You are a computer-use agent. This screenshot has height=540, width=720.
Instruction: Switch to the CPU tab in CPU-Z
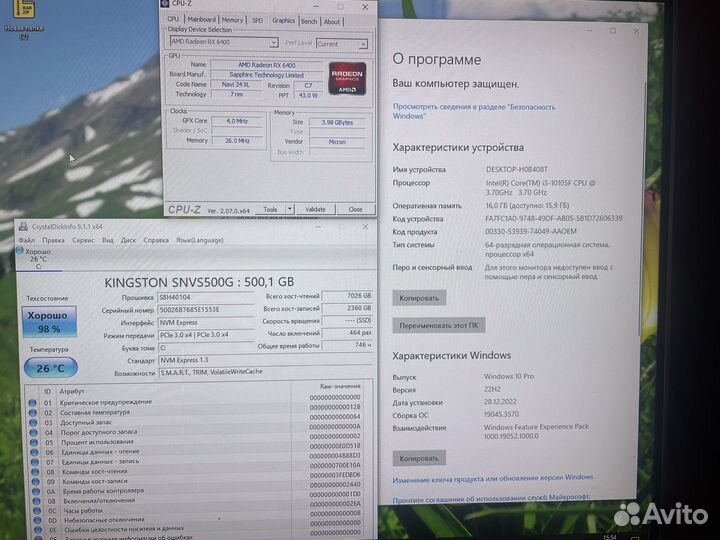click(x=173, y=19)
